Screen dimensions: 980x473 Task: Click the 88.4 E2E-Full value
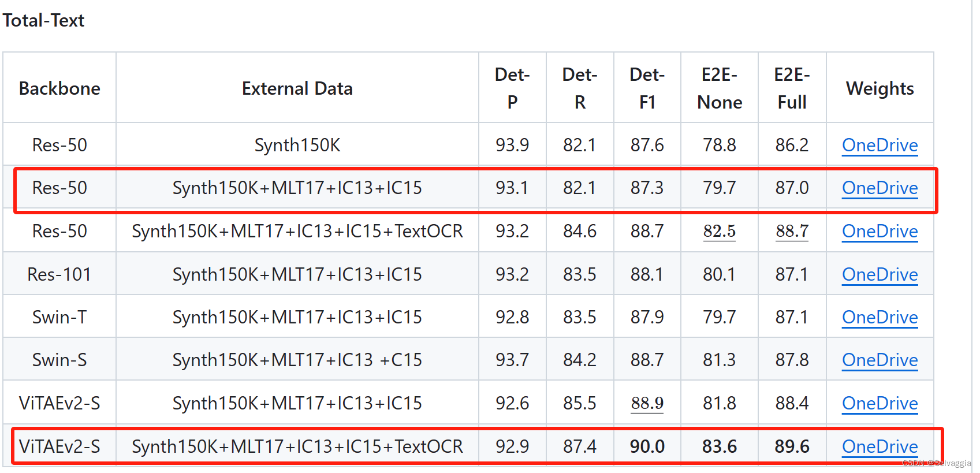[x=792, y=403]
